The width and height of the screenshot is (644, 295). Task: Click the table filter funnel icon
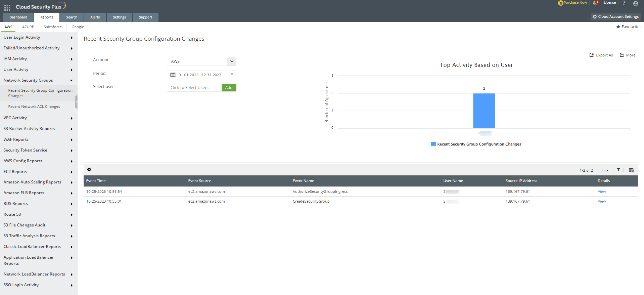[618, 170]
